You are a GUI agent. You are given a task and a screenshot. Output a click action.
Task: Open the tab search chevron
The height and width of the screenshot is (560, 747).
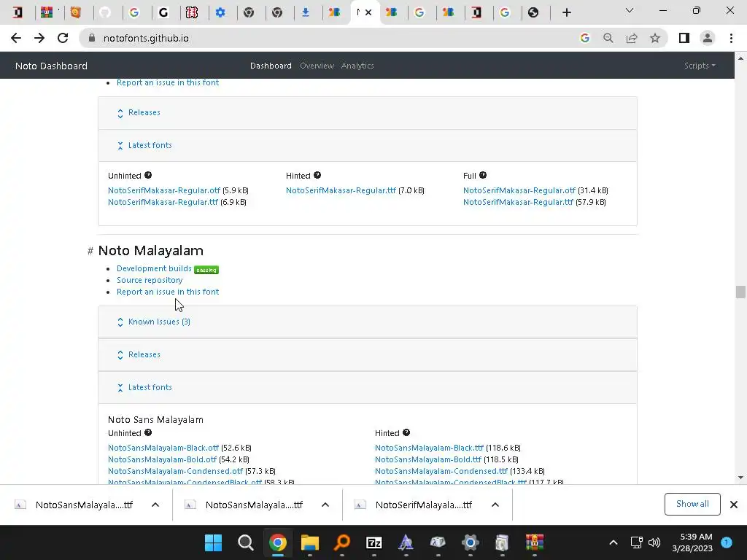pyautogui.click(x=630, y=10)
